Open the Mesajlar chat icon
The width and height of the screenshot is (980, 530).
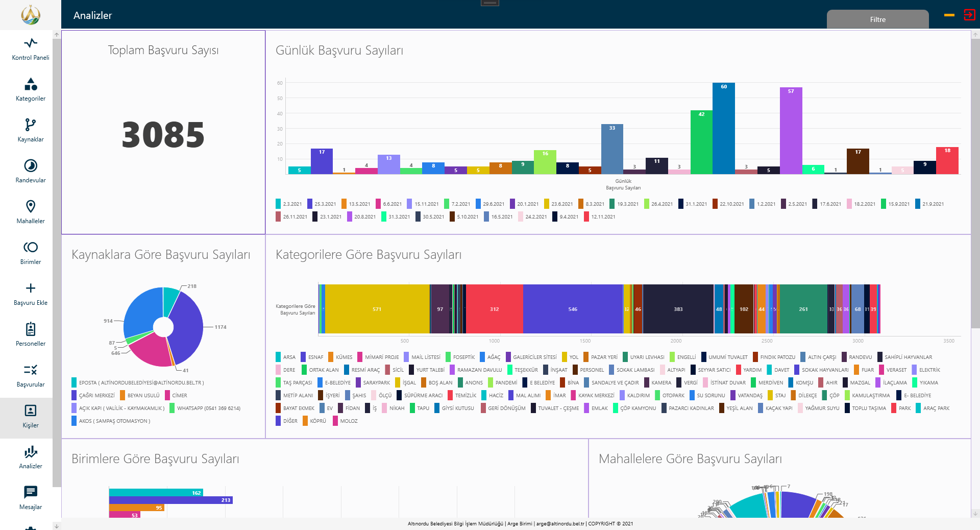point(31,493)
